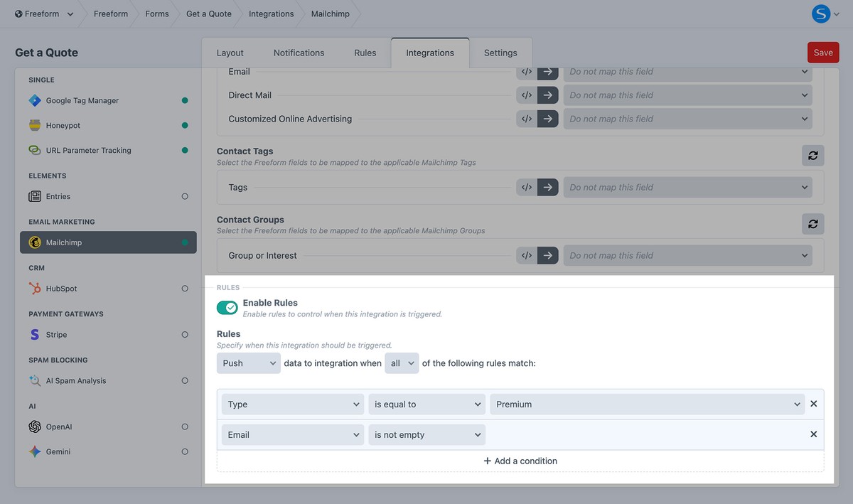Click the Stripe payment gateway icon
This screenshot has height=504, width=853.
tap(35, 335)
